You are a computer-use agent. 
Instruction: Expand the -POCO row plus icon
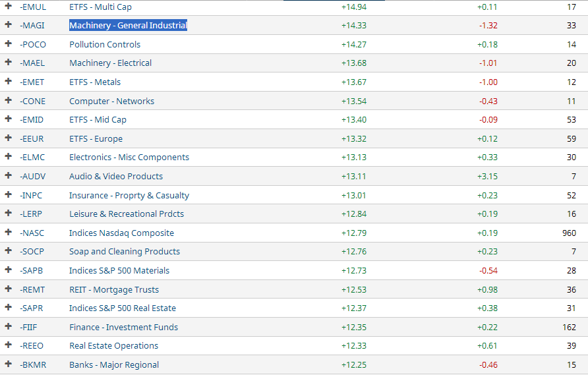tap(8, 43)
